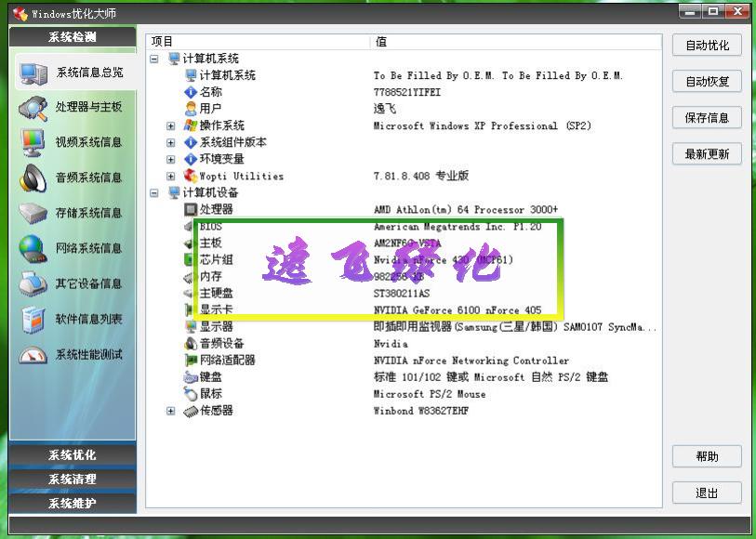
Task: Select the 计算机系统 child row label
Action: coord(228,75)
